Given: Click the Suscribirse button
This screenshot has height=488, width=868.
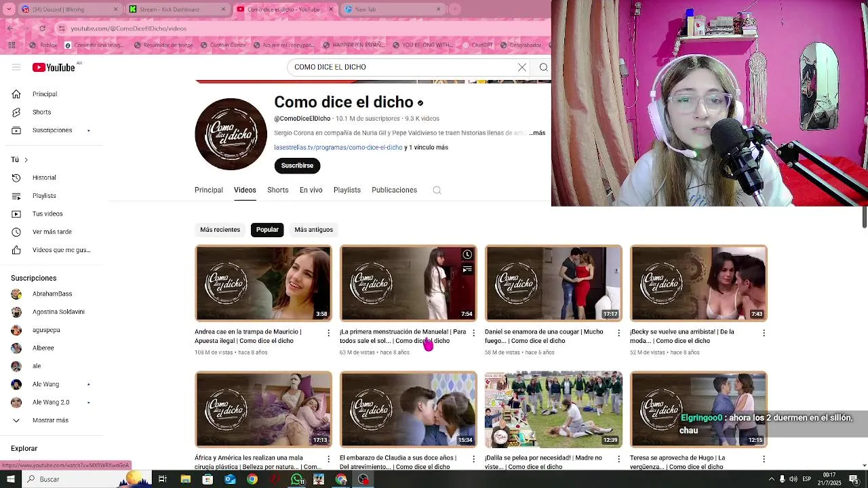Looking at the screenshot, I should tap(297, 166).
